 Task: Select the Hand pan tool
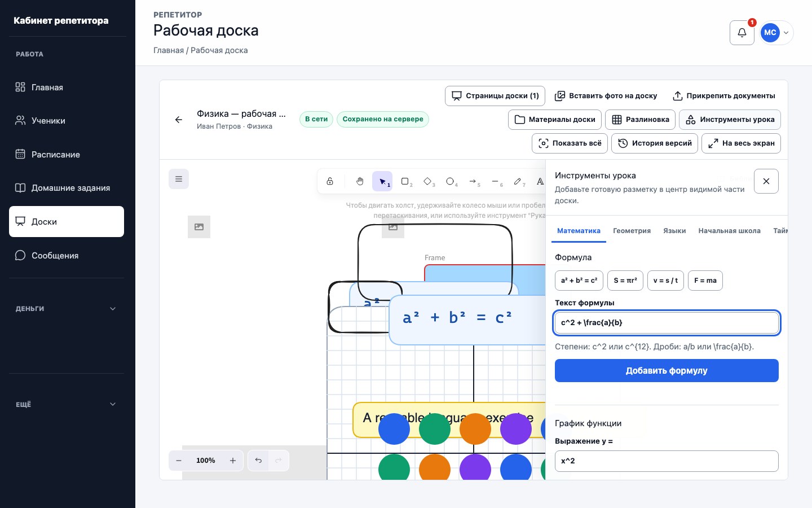click(360, 181)
